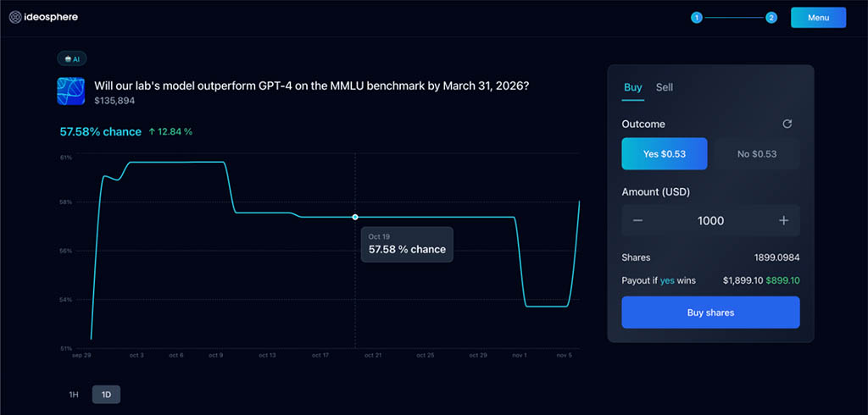The image size is (868, 415).
Task: Decrease amount with minus icon
Action: pyautogui.click(x=637, y=220)
